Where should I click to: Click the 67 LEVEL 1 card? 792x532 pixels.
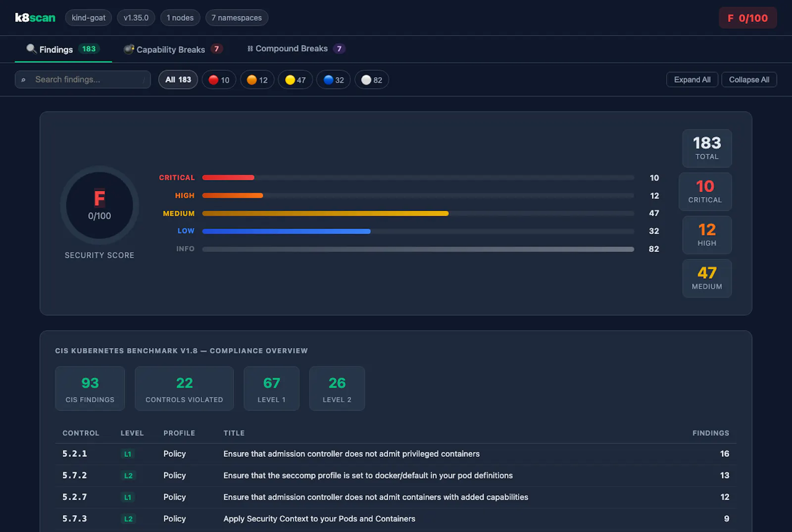pos(272,388)
